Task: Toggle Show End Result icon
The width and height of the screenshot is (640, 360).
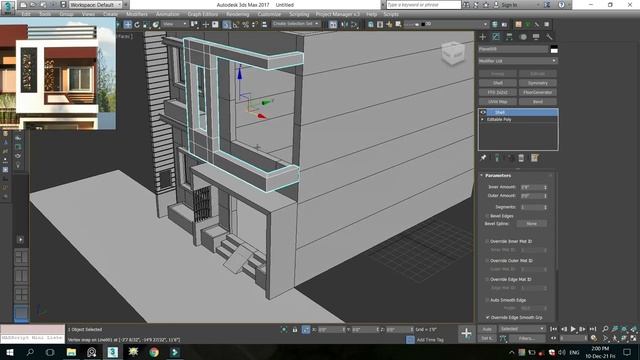Action: tap(497, 158)
